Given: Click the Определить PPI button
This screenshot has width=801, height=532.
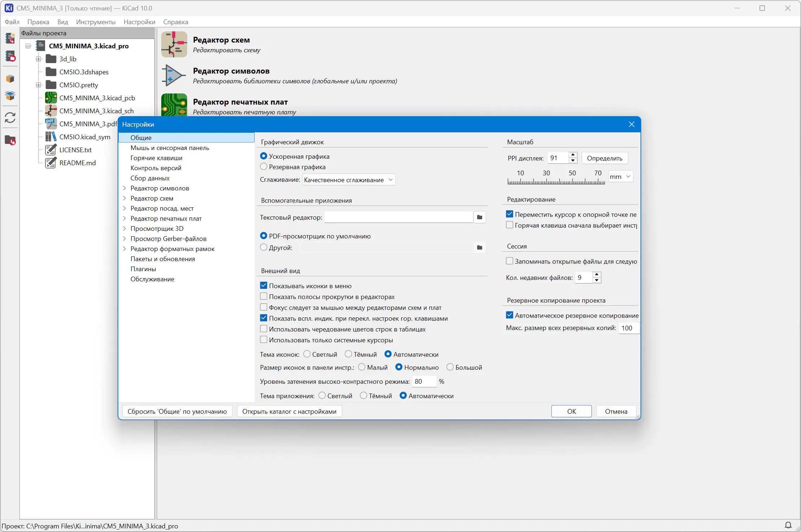Looking at the screenshot, I should pos(604,158).
